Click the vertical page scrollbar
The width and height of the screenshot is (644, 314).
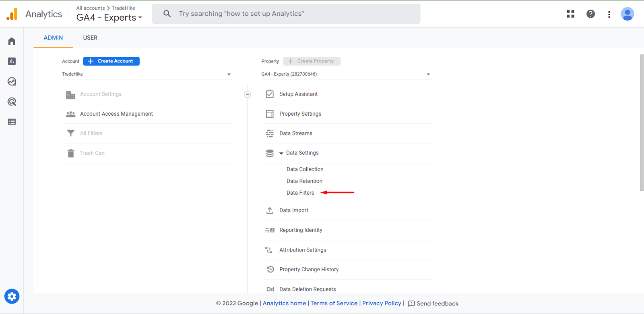click(642, 123)
